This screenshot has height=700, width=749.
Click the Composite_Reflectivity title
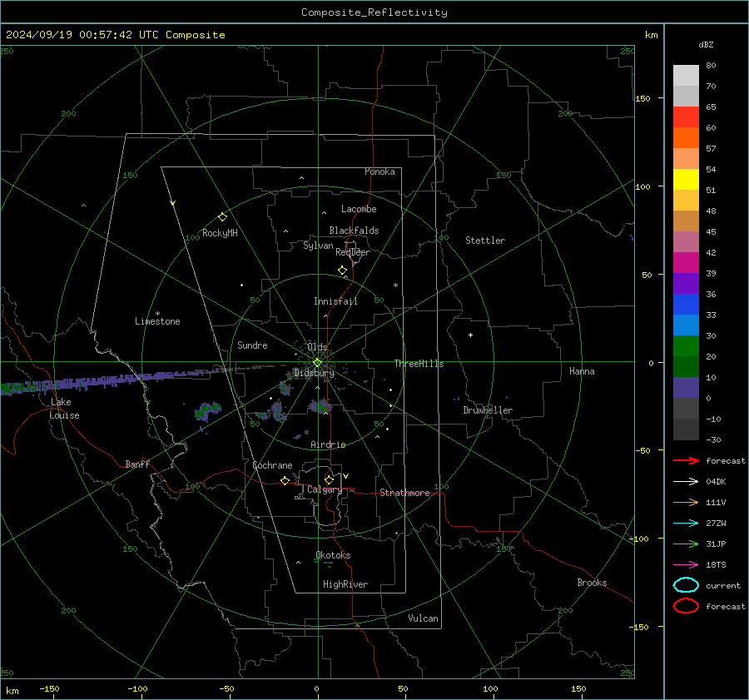point(374,12)
